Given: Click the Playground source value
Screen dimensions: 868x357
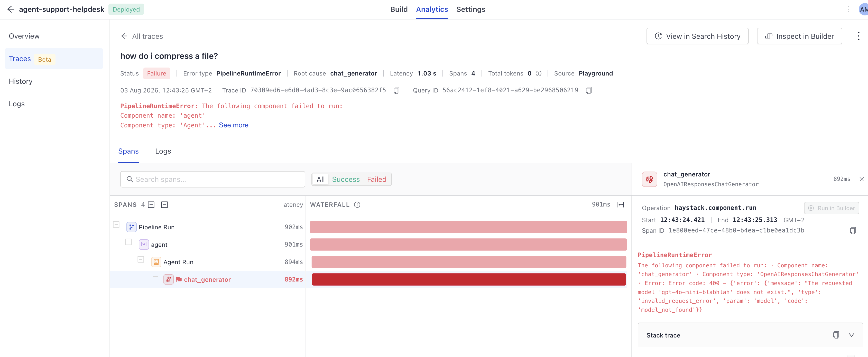Looking at the screenshot, I should [x=595, y=73].
